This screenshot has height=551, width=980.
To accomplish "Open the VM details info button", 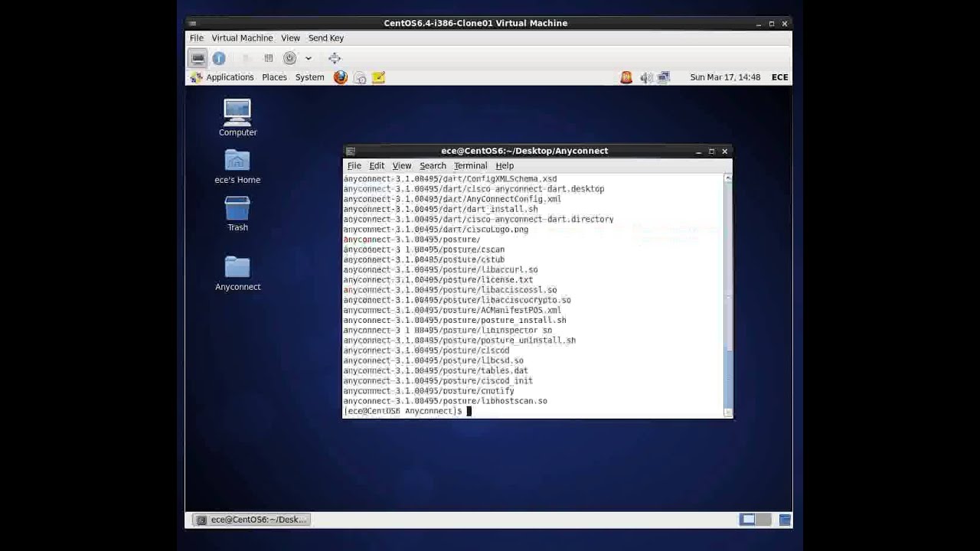I will point(219,58).
